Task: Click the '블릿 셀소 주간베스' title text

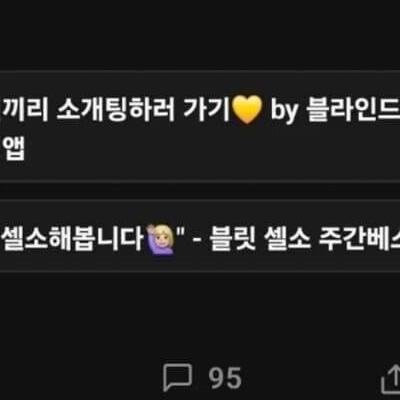Action: pos(305,239)
